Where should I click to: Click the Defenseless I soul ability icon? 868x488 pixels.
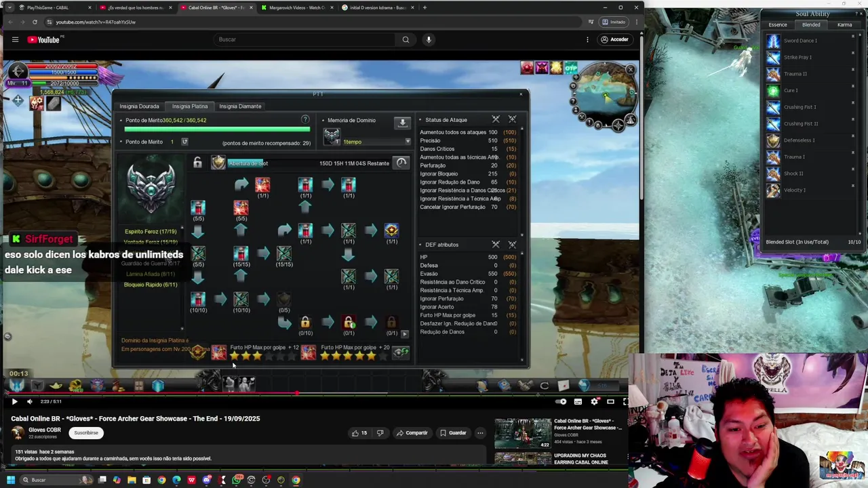[x=773, y=140]
